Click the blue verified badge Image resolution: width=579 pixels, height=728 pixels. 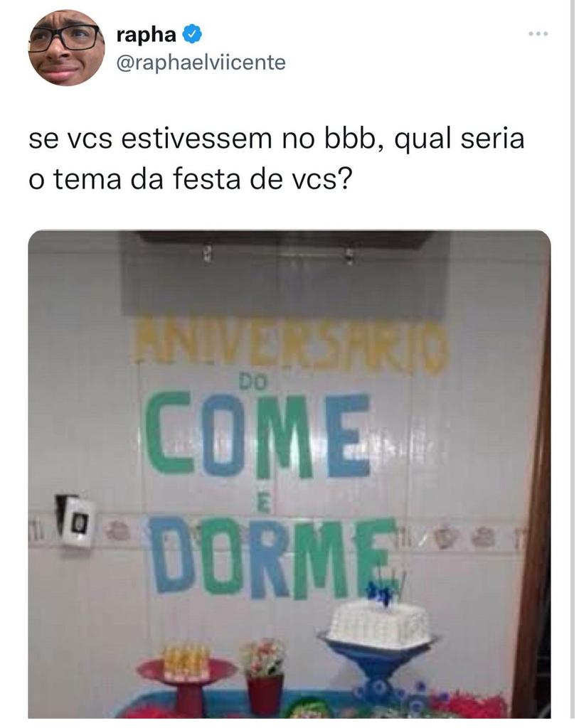pos(191,35)
